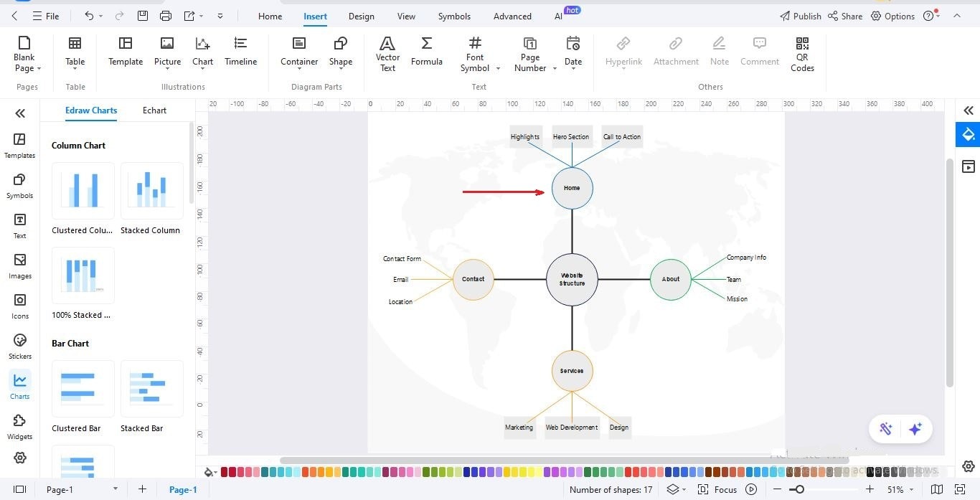The image size is (980, 500).
Task: Open the layers dropdown in status bar
Action: pos(677,489)
